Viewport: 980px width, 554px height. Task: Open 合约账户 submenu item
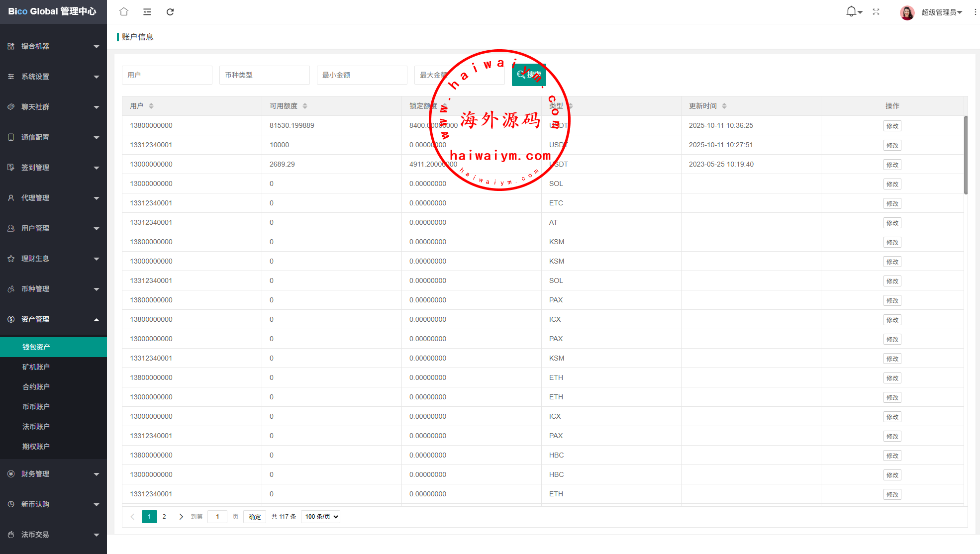36,387
